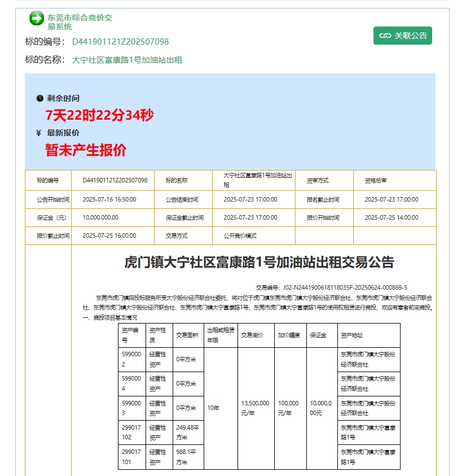Click the yen icon beside 最新报价
Screen dimensions: 466x476
click(38, 133)
